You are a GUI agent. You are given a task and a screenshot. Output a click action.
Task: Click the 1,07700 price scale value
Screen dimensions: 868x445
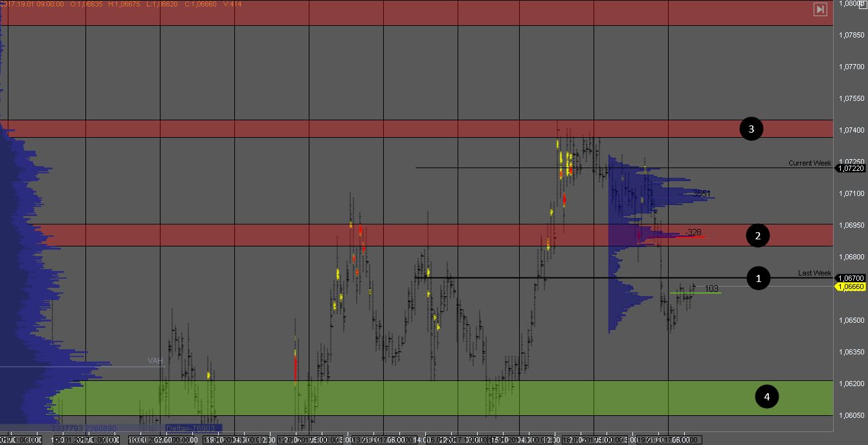coord(851,67)
